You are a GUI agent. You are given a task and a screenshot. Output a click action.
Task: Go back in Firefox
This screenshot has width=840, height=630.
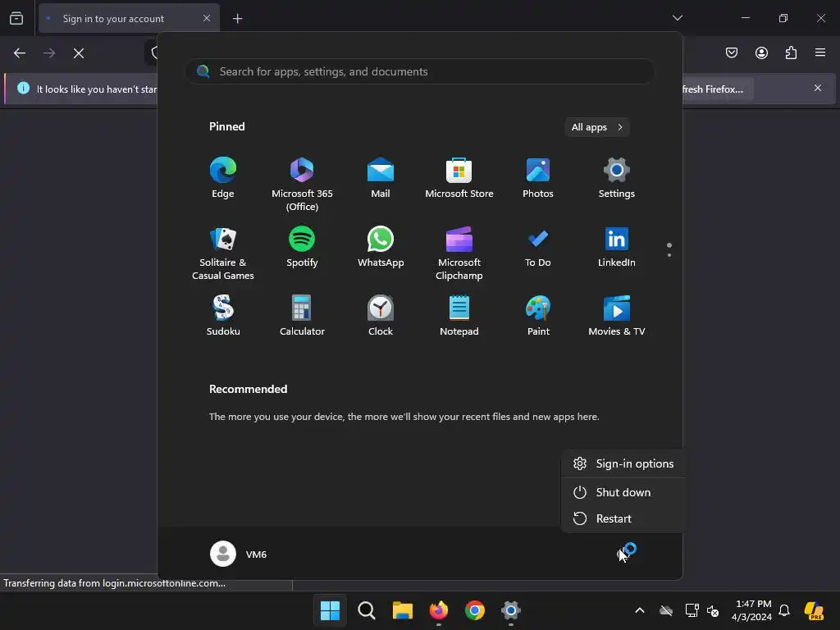[20, 53]
